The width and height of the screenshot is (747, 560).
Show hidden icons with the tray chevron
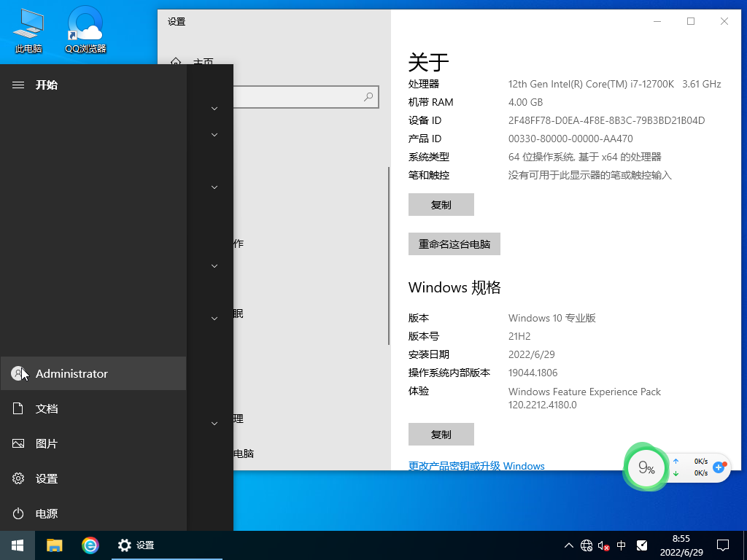click(568, 545)
